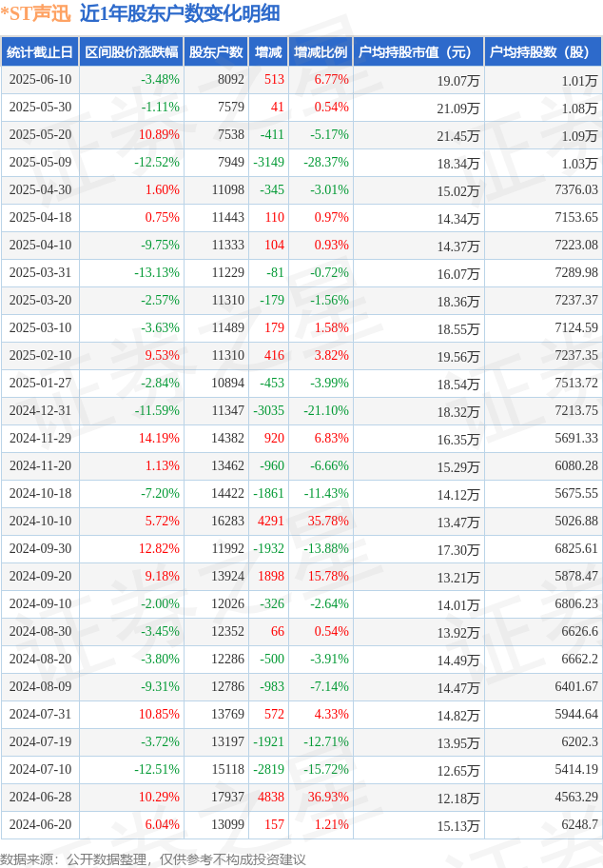Click the 股东户数 column header
The height and width of the screenshot is (868, 603).
click(216, 52)
